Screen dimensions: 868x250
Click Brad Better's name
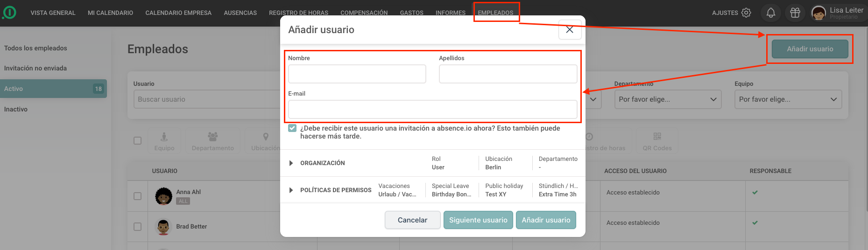click(191, 227)
